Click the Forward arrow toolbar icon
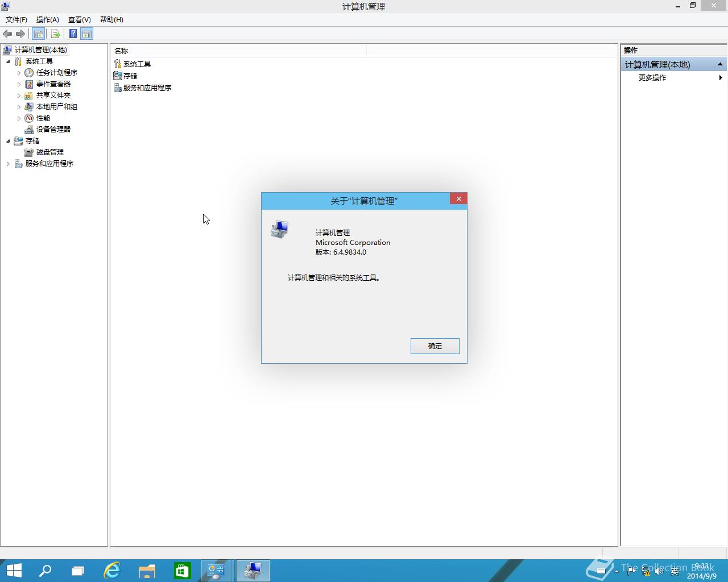Screen dimensions: 728x582 (x=20, y=34)
